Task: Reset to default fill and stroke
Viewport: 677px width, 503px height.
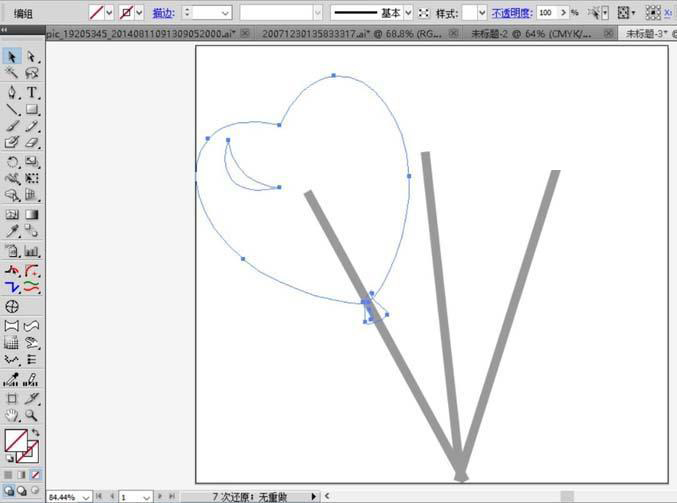Action: click(x=9, y=459)
